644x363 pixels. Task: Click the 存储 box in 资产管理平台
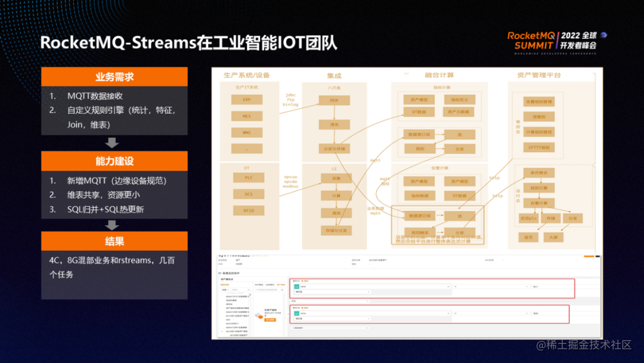[x=551, y=219]
